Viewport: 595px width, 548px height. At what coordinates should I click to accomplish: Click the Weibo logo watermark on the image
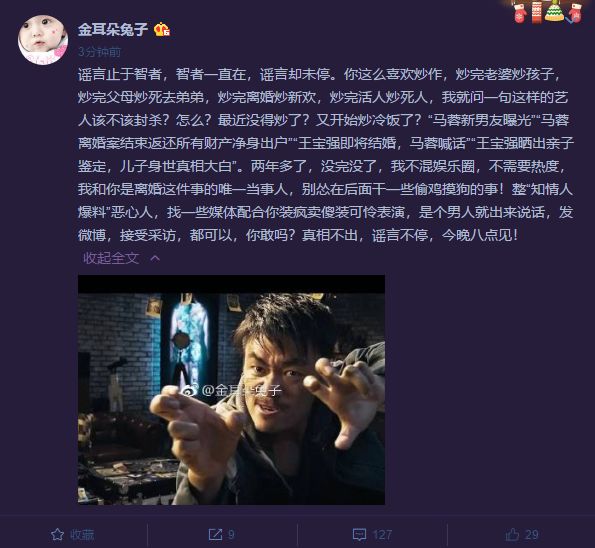pos(189,389)
